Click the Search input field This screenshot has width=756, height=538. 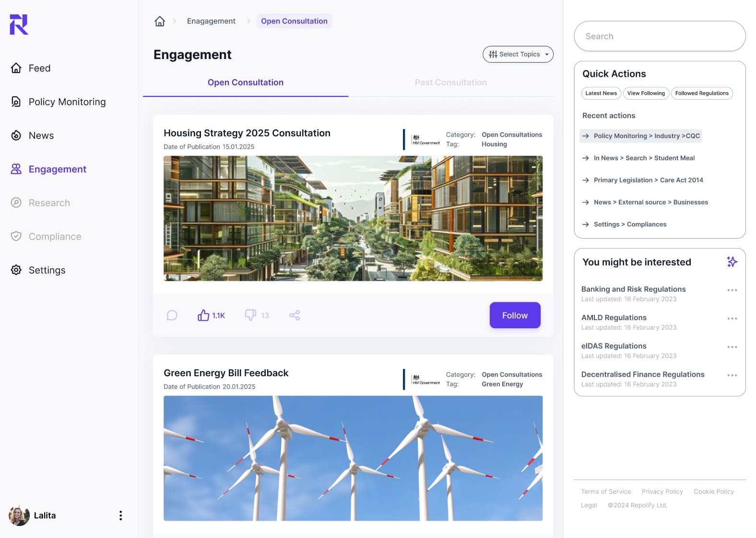[660, 36]
